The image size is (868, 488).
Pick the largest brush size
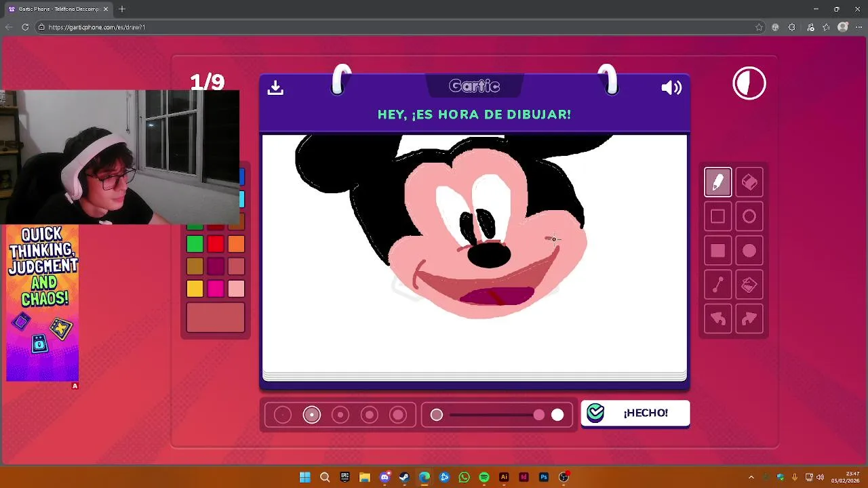coord(398,415)
